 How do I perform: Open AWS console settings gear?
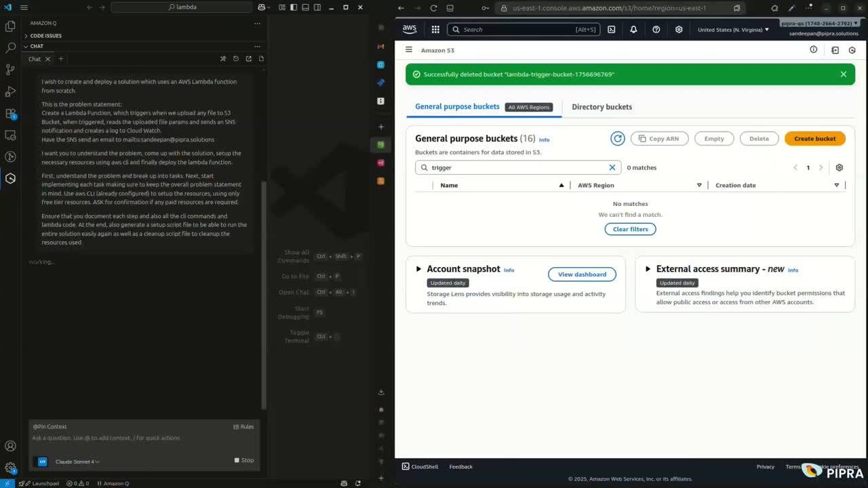[x=679, y=29]
